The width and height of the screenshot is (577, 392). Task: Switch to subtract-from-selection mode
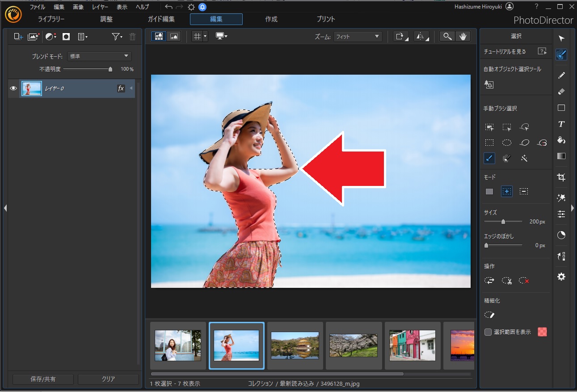coord(524,191)
